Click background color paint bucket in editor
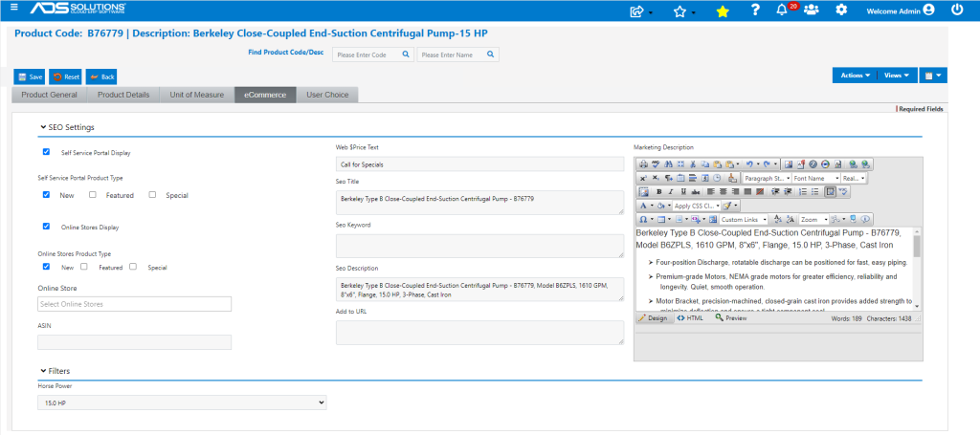Image resolution: width=980 pixels, height=435 pixels. (x=661, y=206)
